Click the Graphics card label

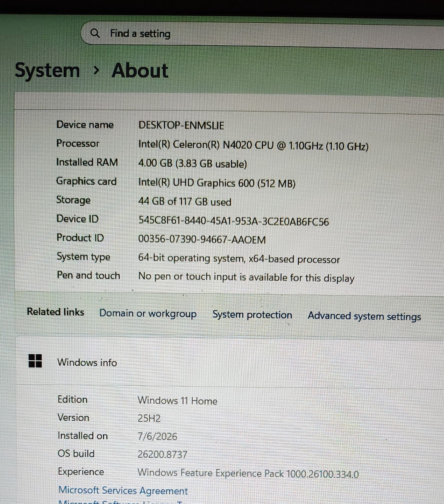point(86,181)
